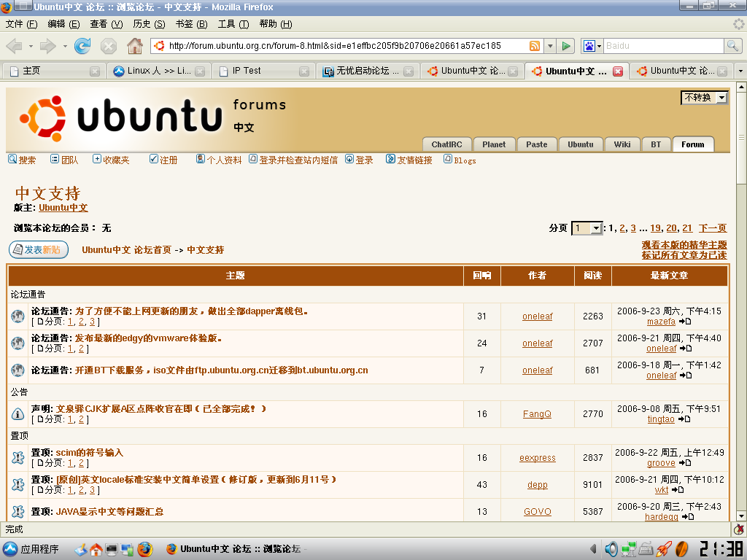Screen dimensions: 747x560
Task: Open the ChatIRC site tab
Action: [x=447, y=144]
